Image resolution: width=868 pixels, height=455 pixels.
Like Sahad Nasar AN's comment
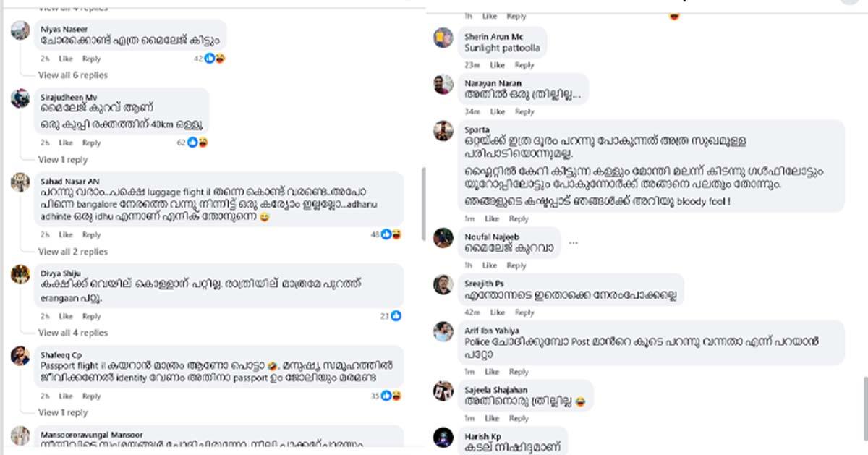click(66, 235)
